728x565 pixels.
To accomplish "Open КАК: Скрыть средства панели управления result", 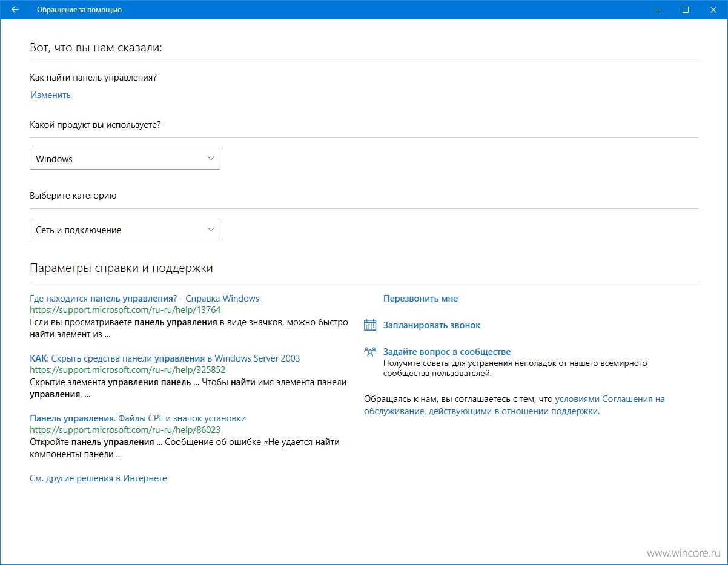I will point(165,358).
